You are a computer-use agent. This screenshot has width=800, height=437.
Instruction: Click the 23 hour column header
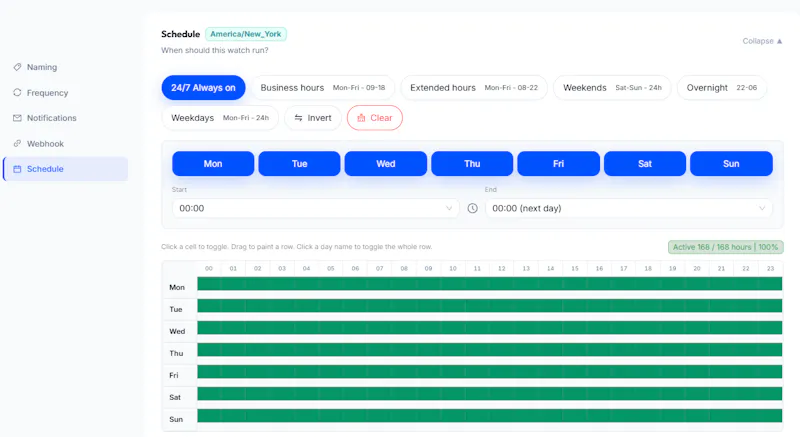pos(770,268)
